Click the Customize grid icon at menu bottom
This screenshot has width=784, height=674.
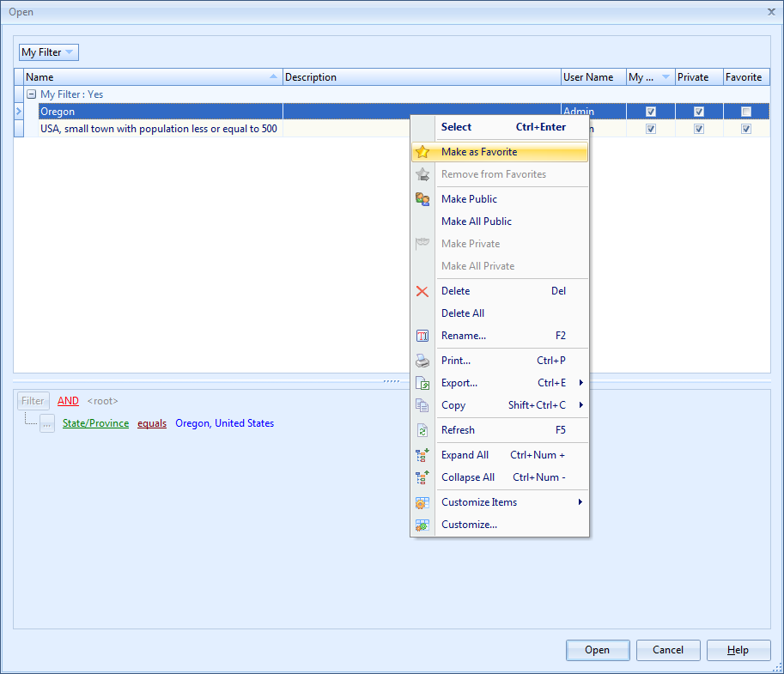(422, 525)
